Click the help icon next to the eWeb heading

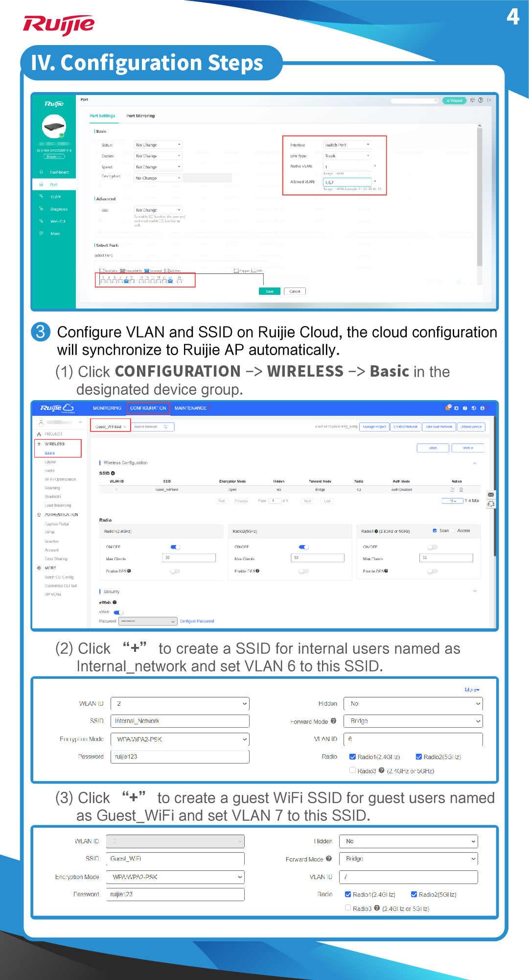click(115, 602)
